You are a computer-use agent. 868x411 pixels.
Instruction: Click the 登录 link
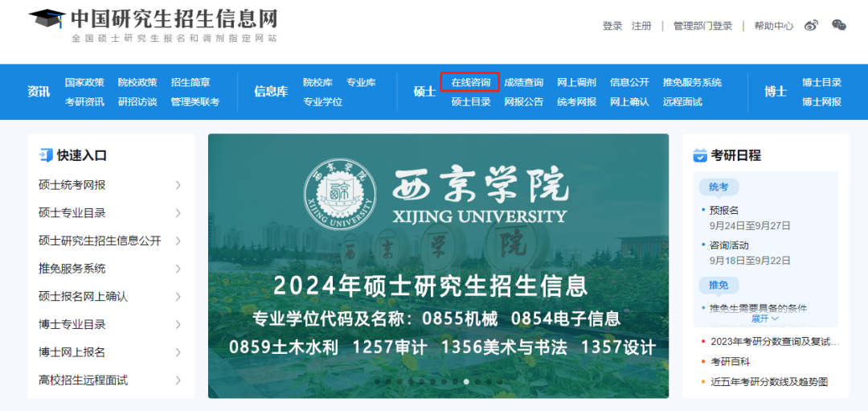[612, 26]
